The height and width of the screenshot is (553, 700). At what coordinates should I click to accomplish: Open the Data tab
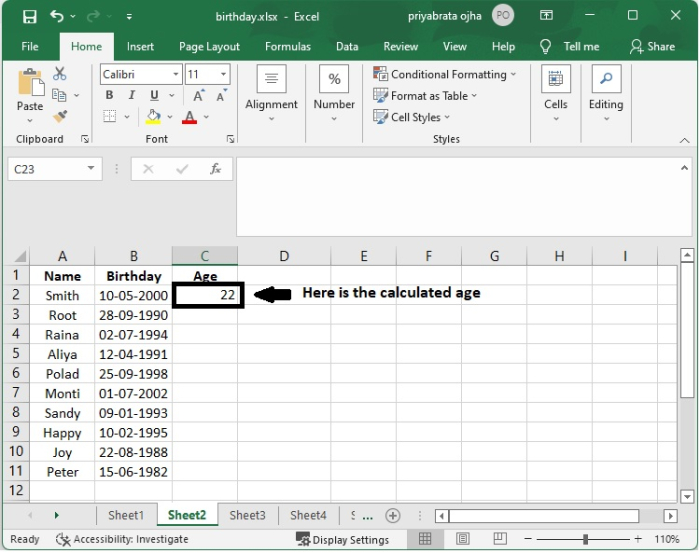(347, 46)
